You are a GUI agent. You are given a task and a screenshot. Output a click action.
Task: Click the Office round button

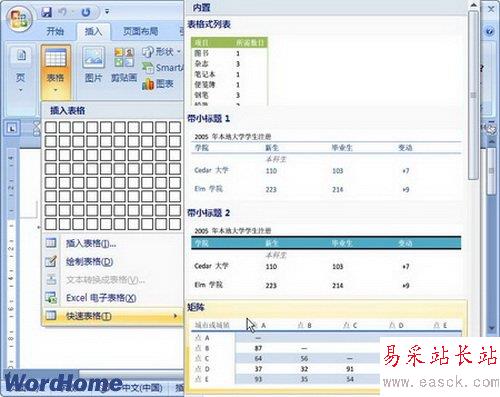point(19,19)
